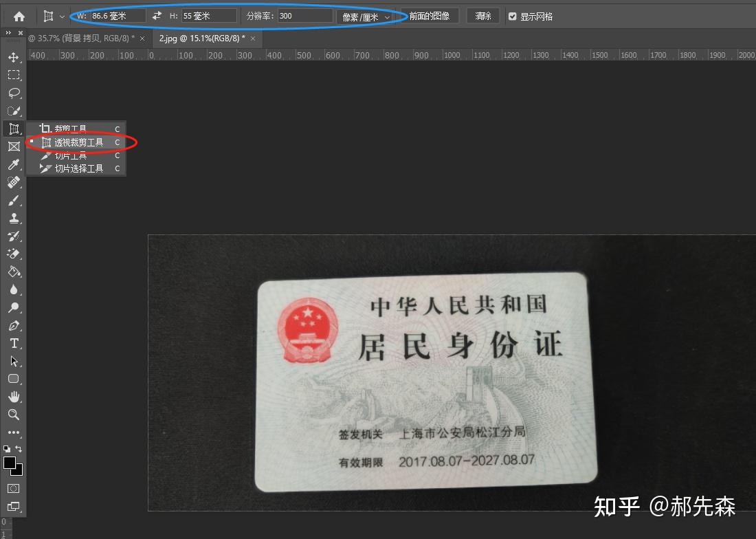Screen dimensions: 756x539
Task: Click the 前面的图像 button
Action: click(x=430, y=15)
